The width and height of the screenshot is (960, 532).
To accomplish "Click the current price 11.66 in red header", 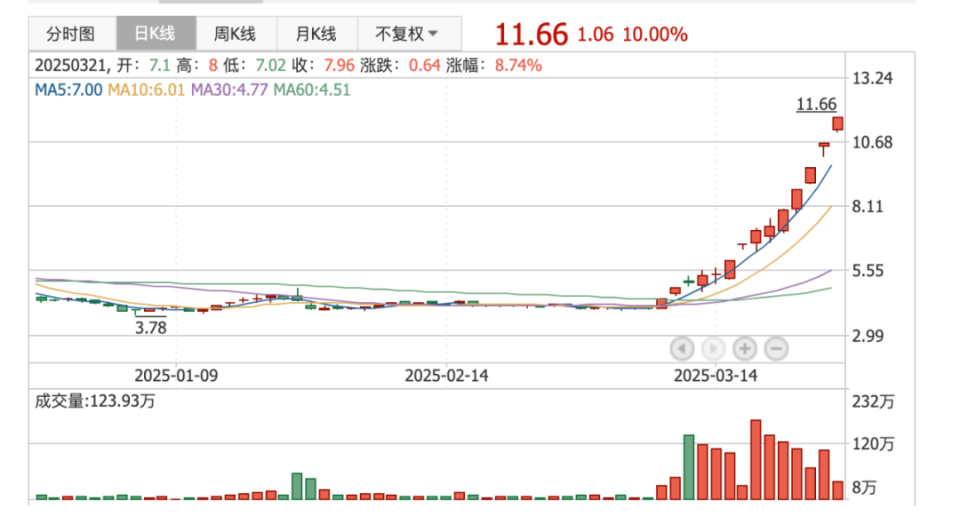I will point(531,34).
